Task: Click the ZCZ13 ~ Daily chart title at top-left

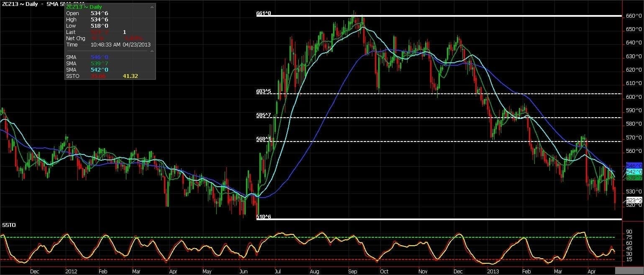Action: coord(19,4)
